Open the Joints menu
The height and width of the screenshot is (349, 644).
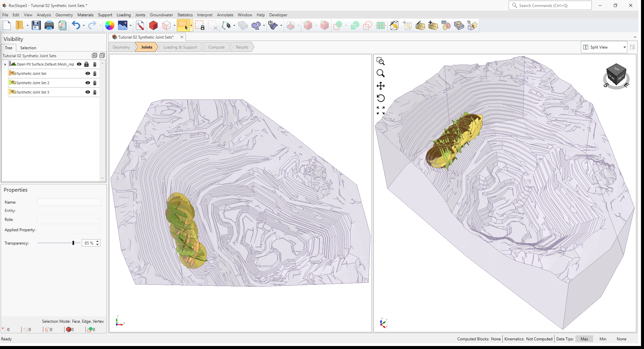140,15
